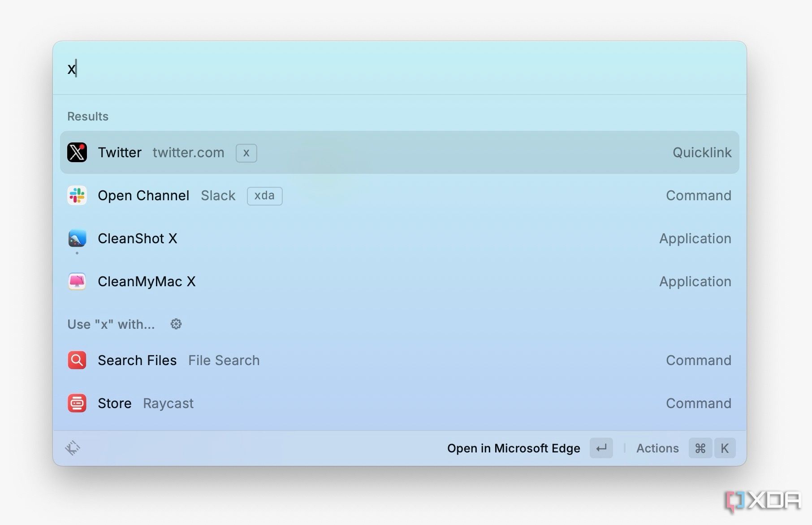Select the Store Raycast command
812x525 pixels.
coord(399,403)
